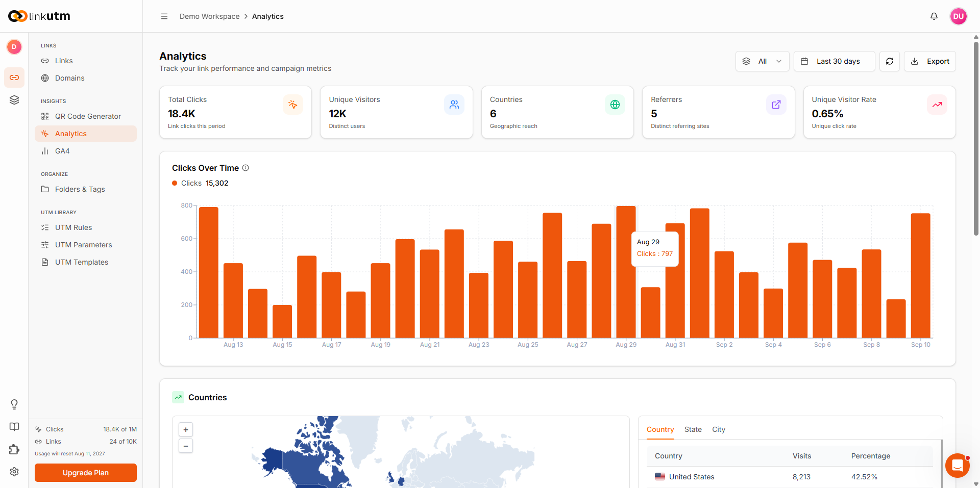Viewport: 980px width, 488px height.
Task: Open QR Code Generator
Action: [86, 116]
